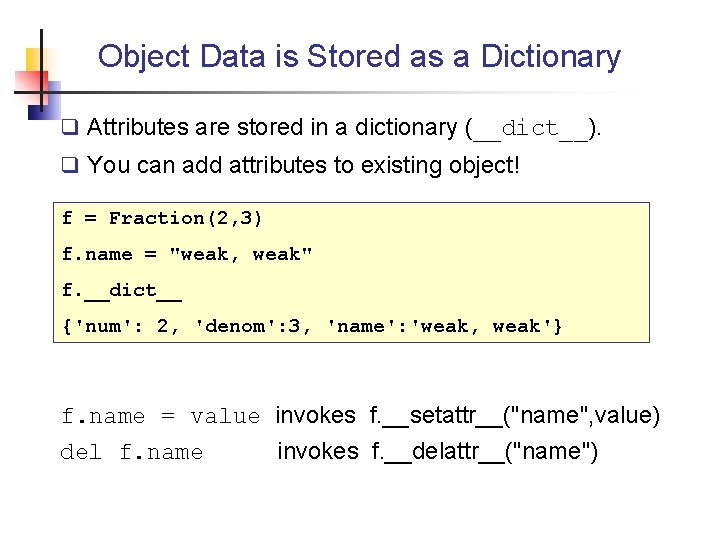Click the f.__delattr__("name") text
Screen dimensions: 720x540
(484, 452)
